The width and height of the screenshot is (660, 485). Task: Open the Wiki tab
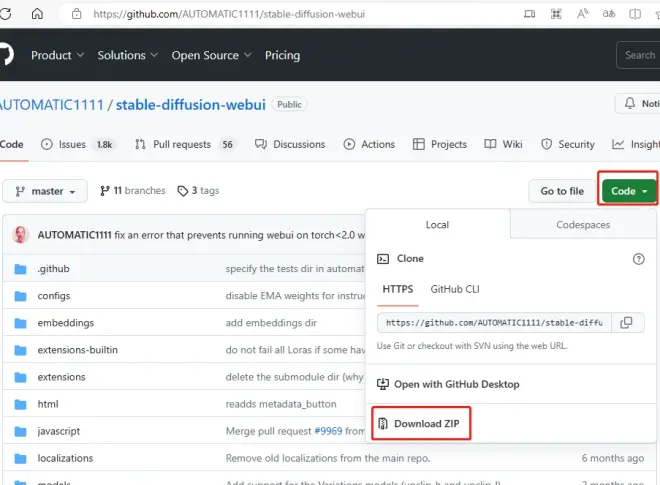click(x=503, y=144)
